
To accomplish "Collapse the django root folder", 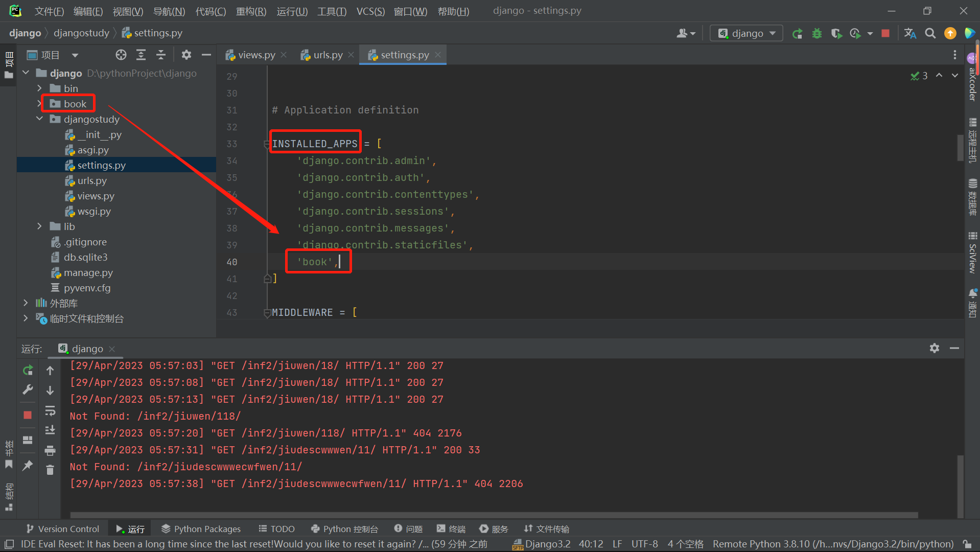I will coord(26,73).
